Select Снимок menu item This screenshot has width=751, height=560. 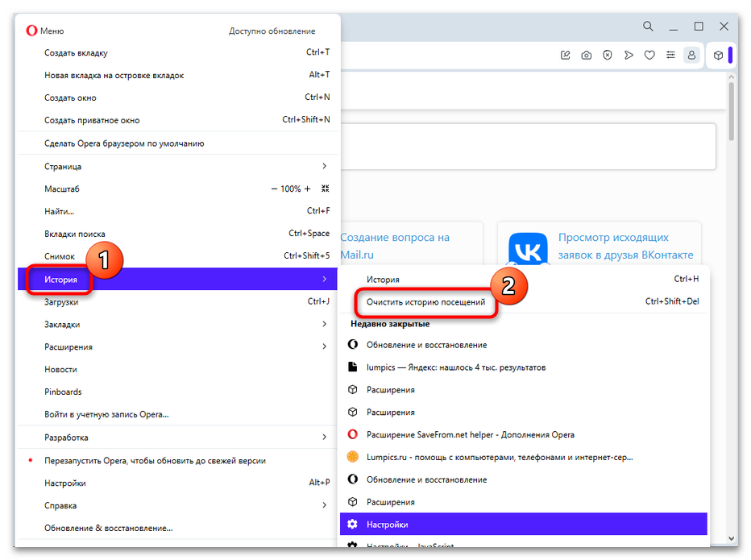point(177,256)
